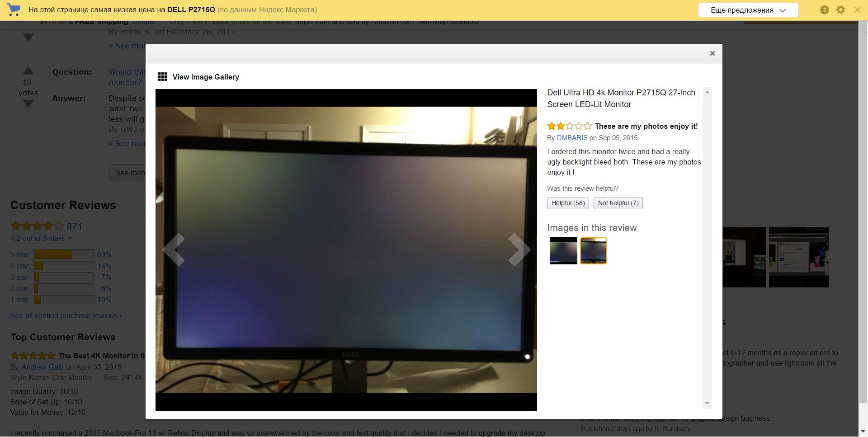Click the View Image Gallery label

[x=206, y=77]
